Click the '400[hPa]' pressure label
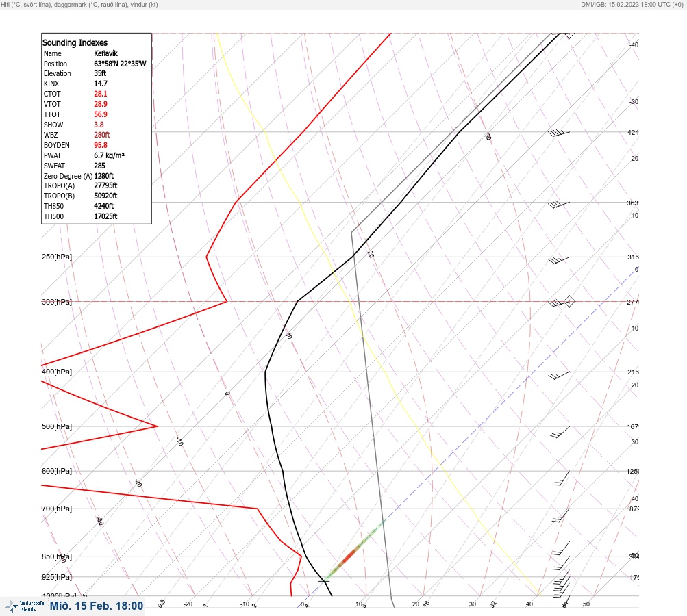Screen dimensions: 687x616 (x=57, y=372)
